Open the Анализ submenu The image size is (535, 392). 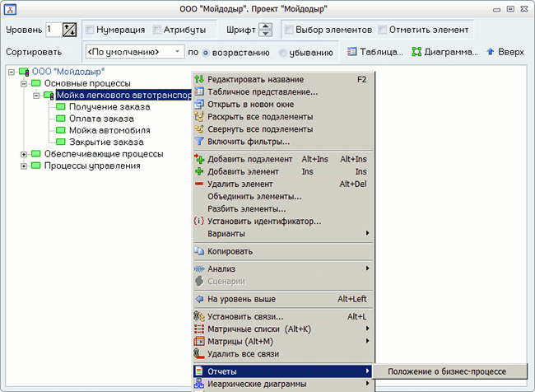(283, 268)
